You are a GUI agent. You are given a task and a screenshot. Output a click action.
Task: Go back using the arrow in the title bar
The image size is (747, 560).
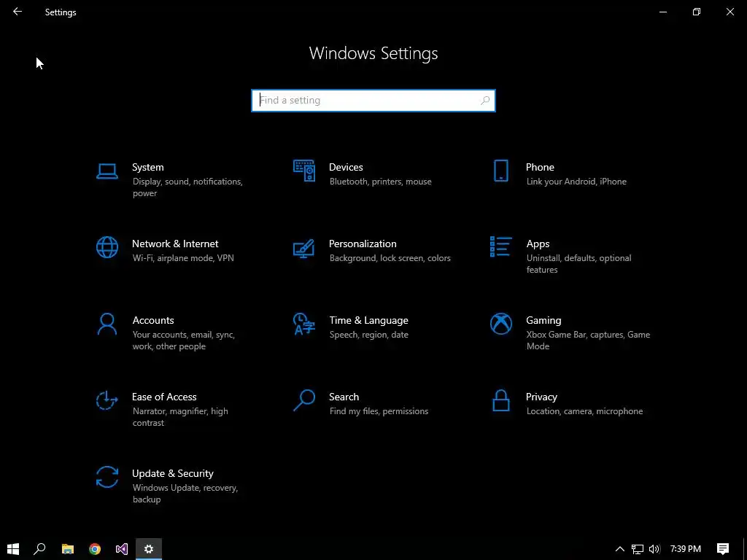[x=18, y=12]
